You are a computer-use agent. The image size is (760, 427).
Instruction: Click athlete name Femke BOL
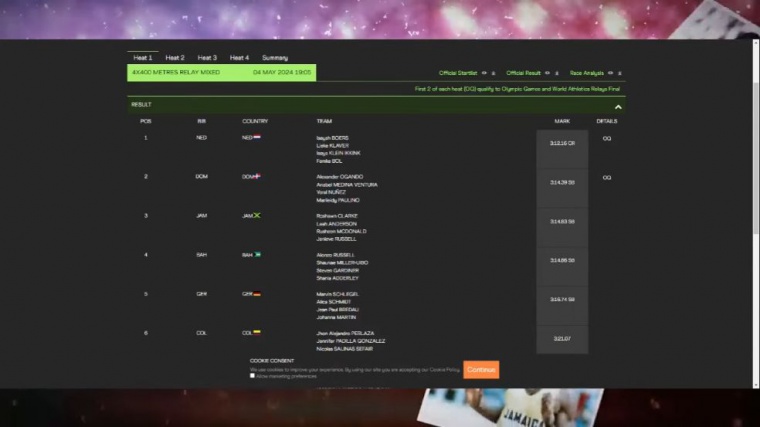(x=328, y=161)
